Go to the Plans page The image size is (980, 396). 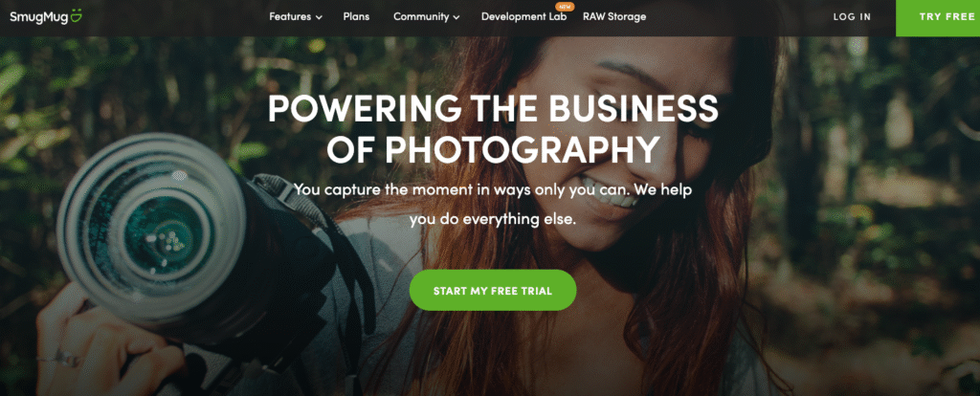point(356,17)
